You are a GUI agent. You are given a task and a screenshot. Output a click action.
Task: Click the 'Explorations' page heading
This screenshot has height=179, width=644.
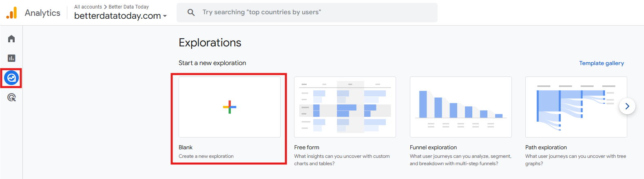(x=210, y=43)
